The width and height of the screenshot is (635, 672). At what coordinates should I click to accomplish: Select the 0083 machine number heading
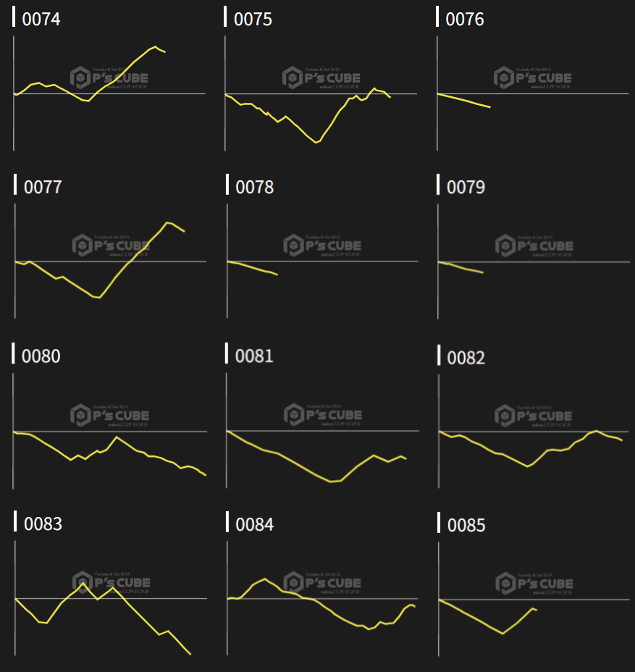pos(43,524)
